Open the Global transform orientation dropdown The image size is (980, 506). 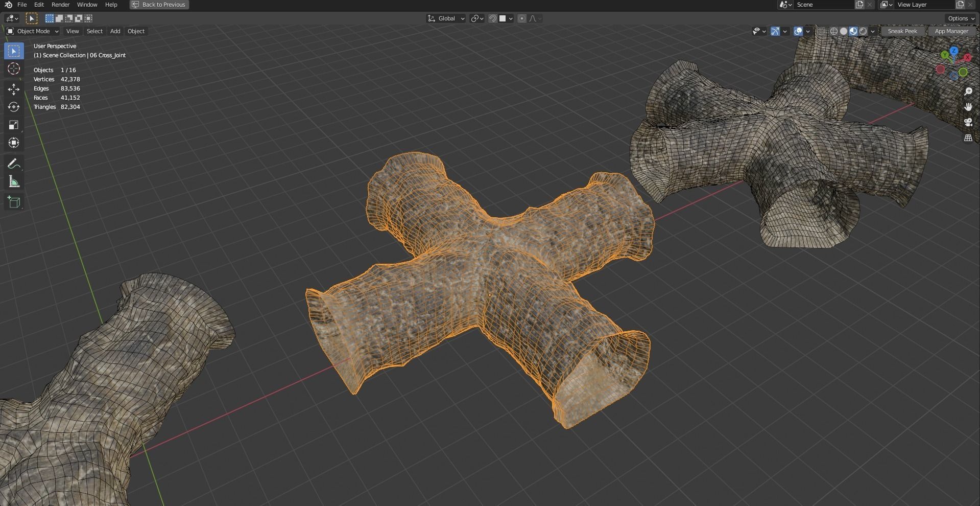446,18
